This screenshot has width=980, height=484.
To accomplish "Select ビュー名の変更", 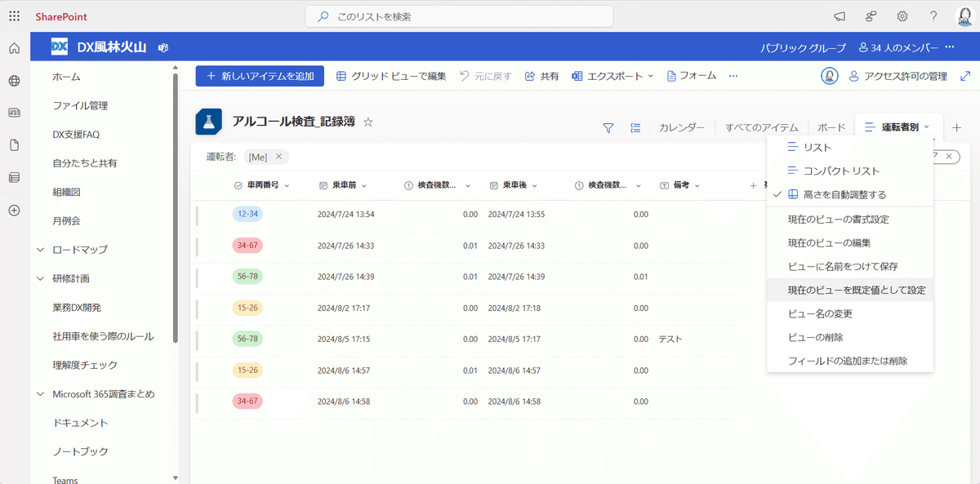I will pyautogui.click(x=849, y=314).
